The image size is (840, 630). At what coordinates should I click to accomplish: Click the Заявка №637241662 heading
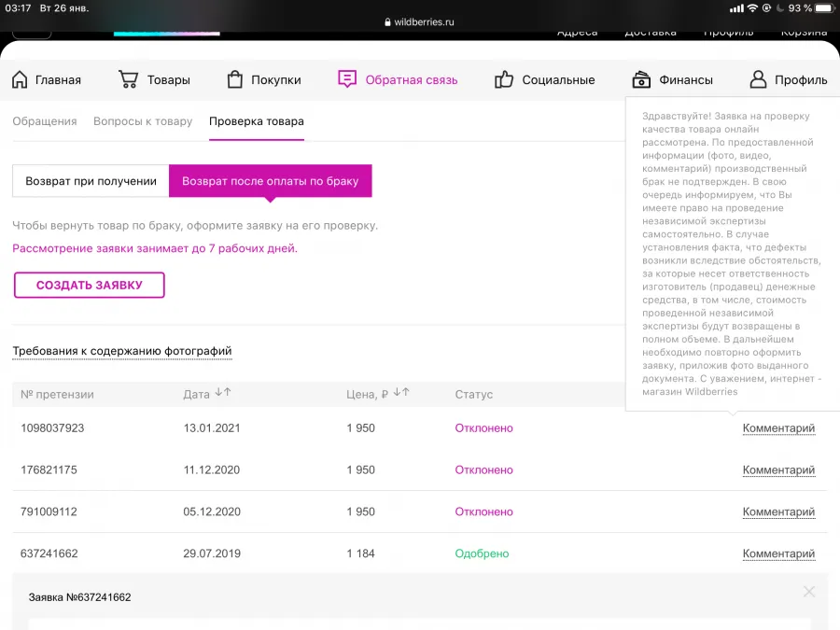[80, 597]
